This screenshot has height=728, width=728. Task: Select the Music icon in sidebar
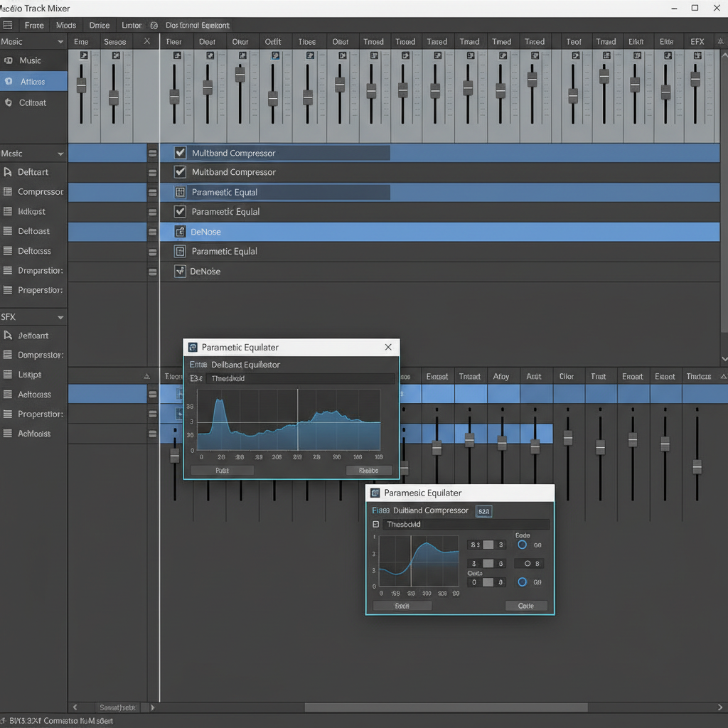point(9,60)
